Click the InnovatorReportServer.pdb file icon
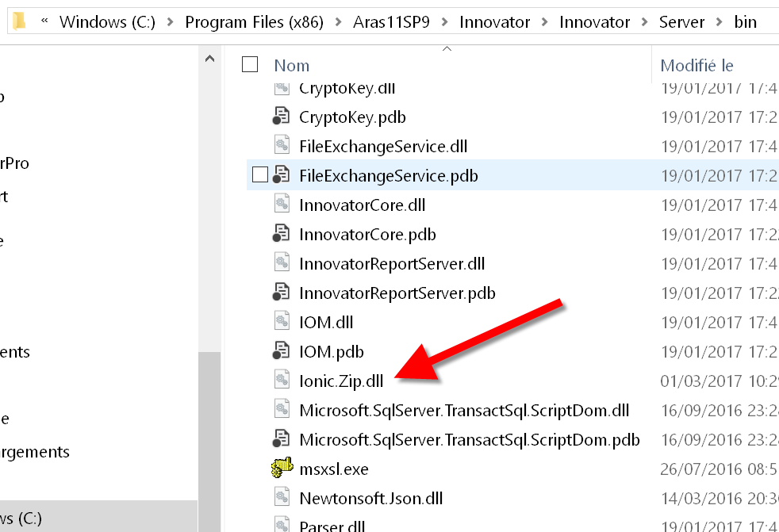 coord(281,293)
